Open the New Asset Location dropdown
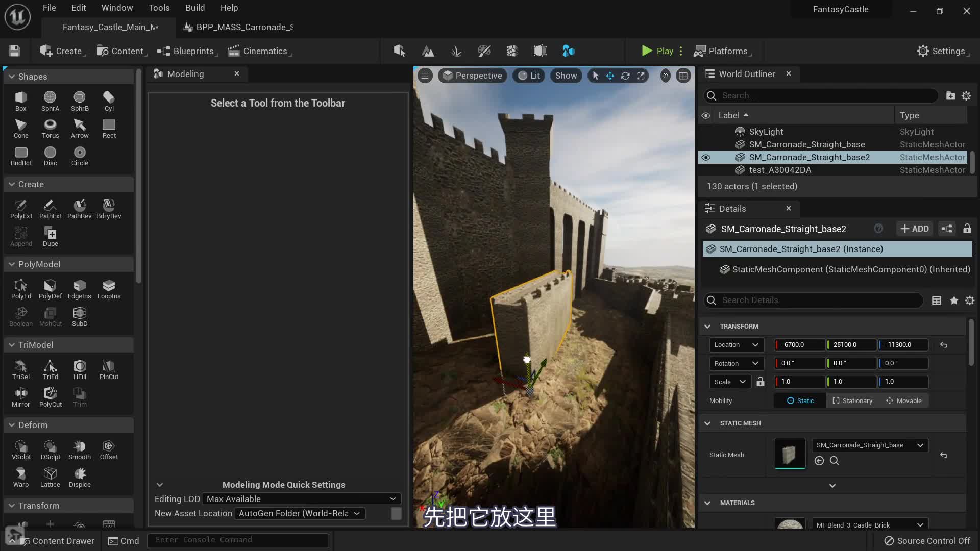 pos(300,513)
